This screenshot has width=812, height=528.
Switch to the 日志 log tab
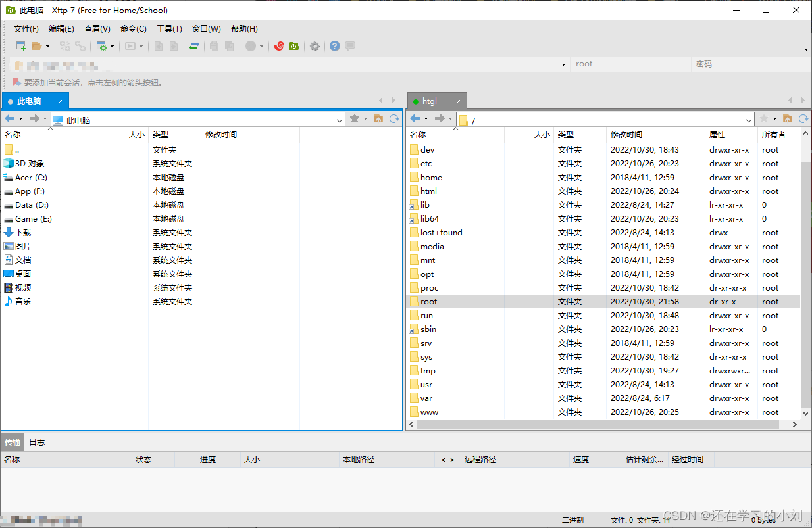tap(37, 443)
